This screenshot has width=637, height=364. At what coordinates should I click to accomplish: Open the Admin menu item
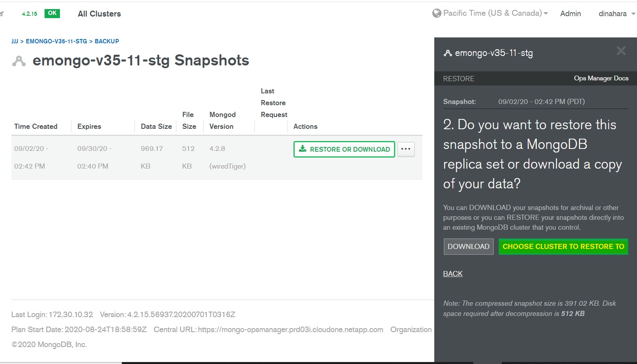[570, 14]
